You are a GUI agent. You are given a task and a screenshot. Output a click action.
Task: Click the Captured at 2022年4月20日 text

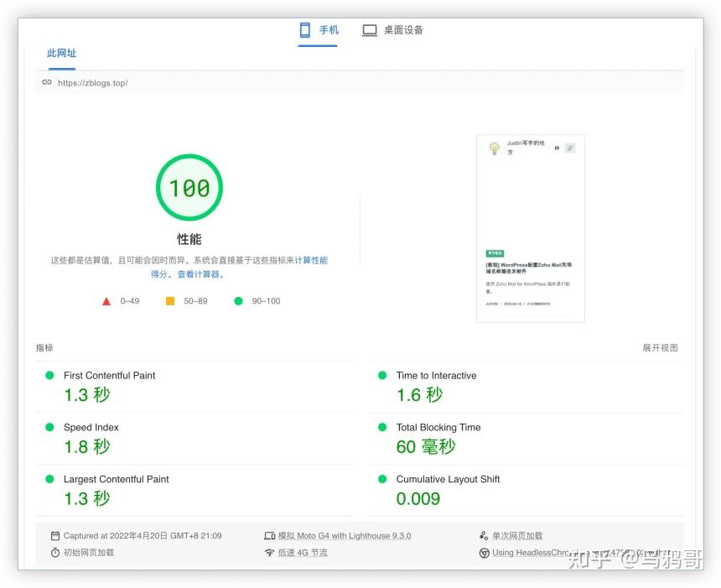[x=143, y=536]
